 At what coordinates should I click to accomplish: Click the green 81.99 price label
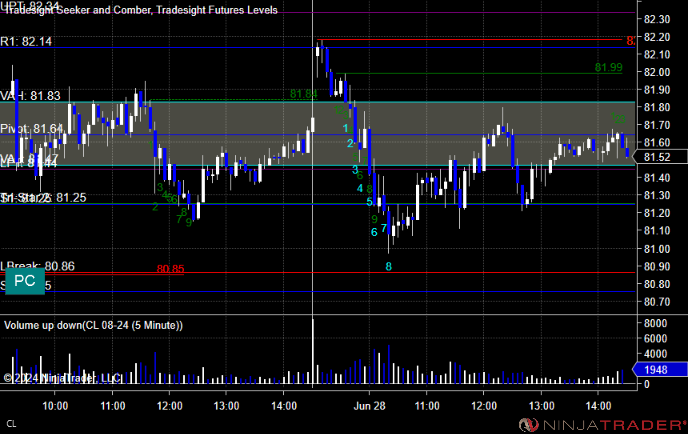coord(608,67)
